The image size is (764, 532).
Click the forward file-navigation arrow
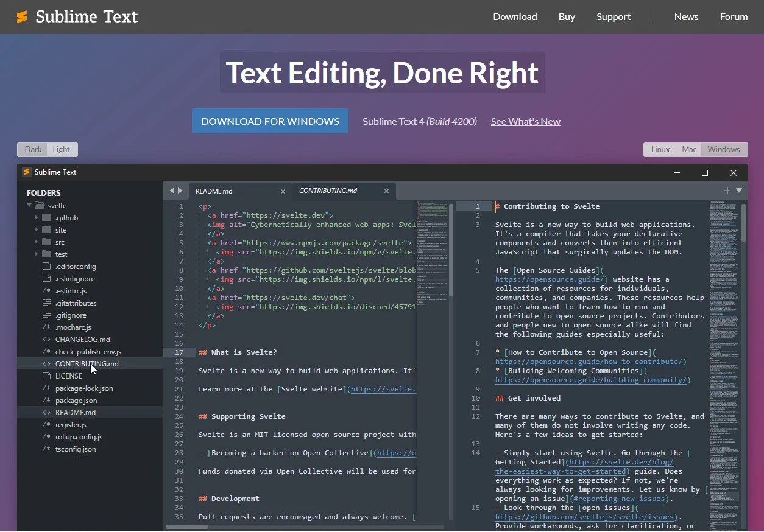coord(180,191)
